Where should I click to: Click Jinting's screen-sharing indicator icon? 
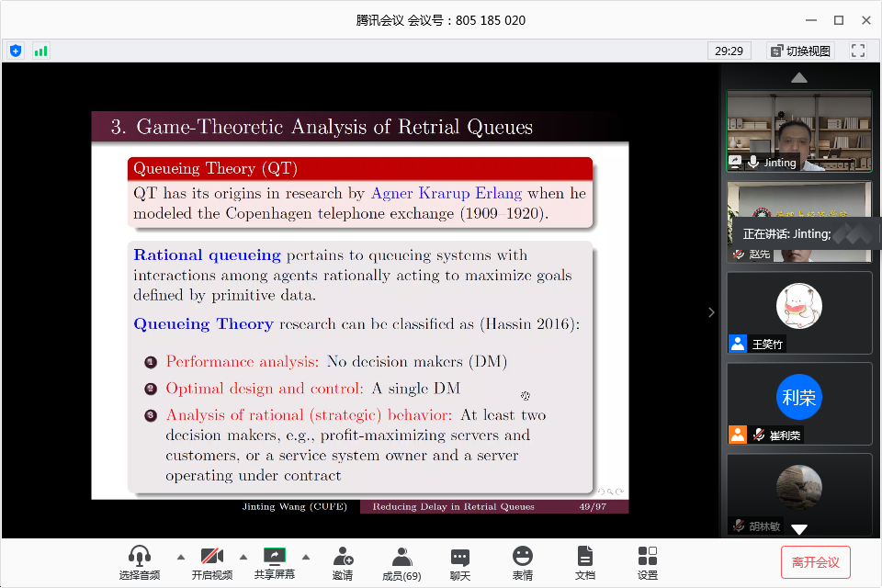(x=735, y=162)
